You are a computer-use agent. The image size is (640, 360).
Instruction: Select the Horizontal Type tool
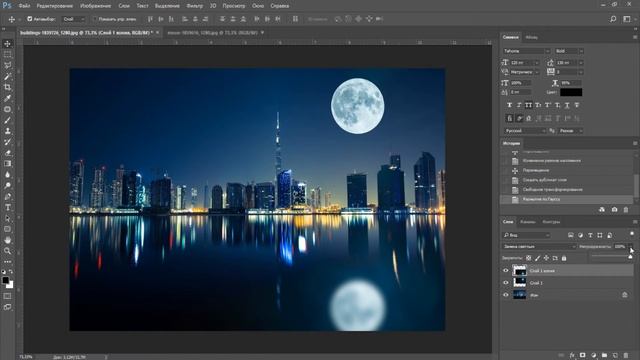[7, 208]
